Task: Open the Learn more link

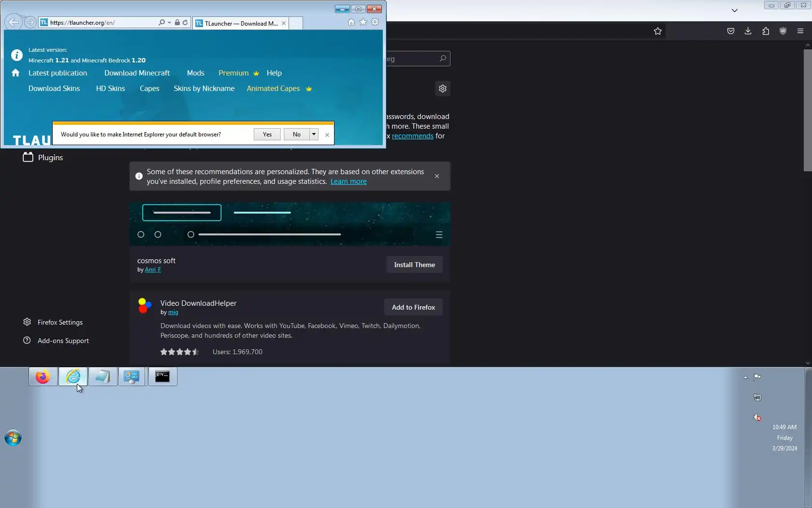Action: (x=348, y=181)
